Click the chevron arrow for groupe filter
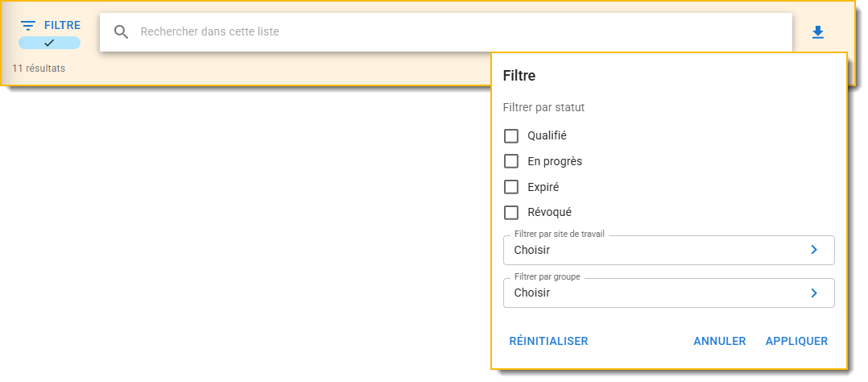The width and height of the screenshot is (868, 382). click(x=814, y=293)
